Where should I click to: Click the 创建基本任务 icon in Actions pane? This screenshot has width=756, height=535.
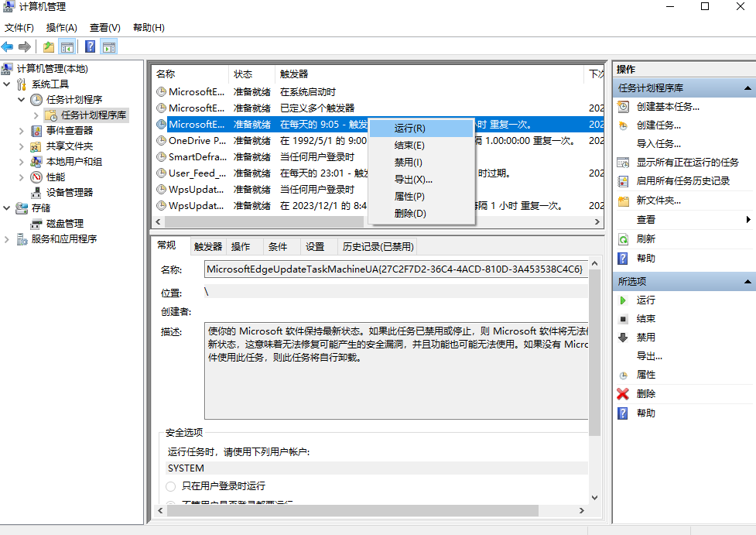coord(623,107)
